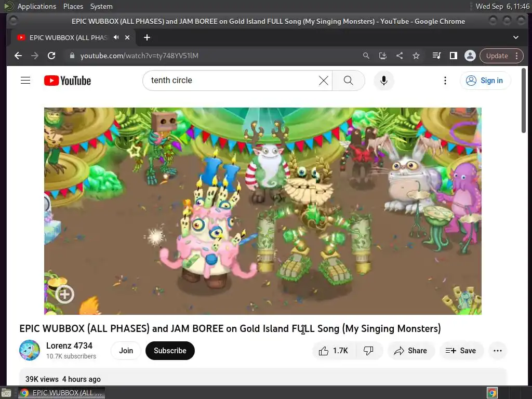
Task: Click Chrome icon in bottom tray
Action: click(493, 393)
